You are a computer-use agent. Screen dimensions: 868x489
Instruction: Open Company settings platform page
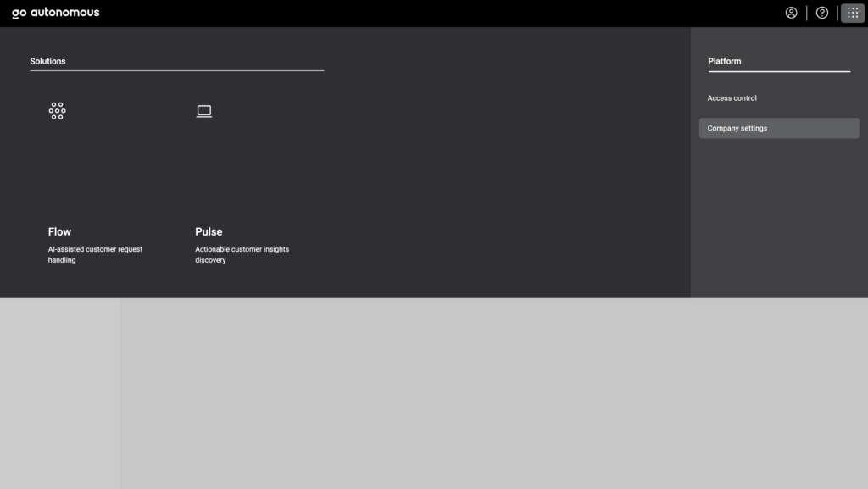(779, 128)
